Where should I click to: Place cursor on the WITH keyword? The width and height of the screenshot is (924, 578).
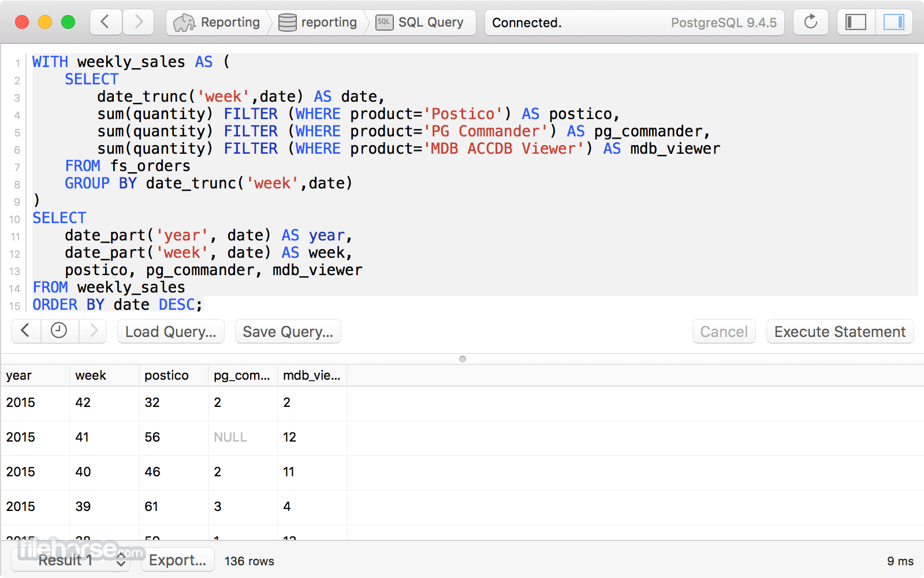point(50,62)
